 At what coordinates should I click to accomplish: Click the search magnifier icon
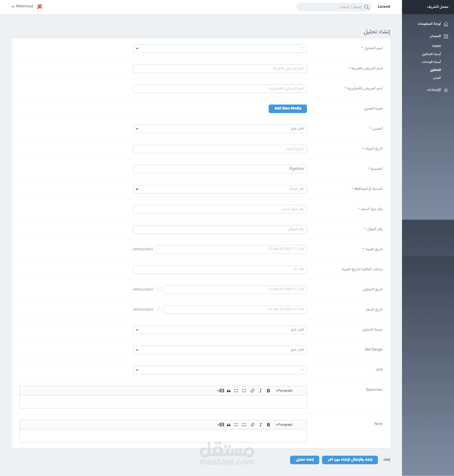tap(367, 7)
